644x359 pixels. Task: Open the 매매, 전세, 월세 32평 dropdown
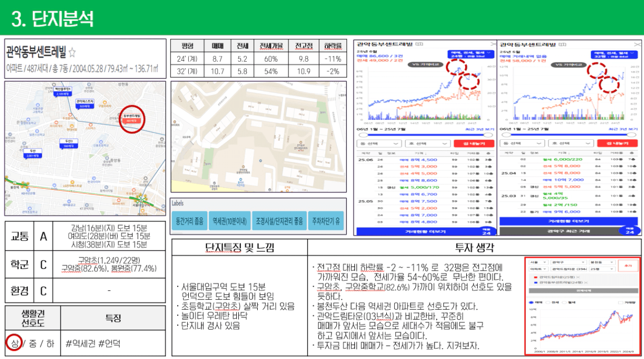(614, 54)
